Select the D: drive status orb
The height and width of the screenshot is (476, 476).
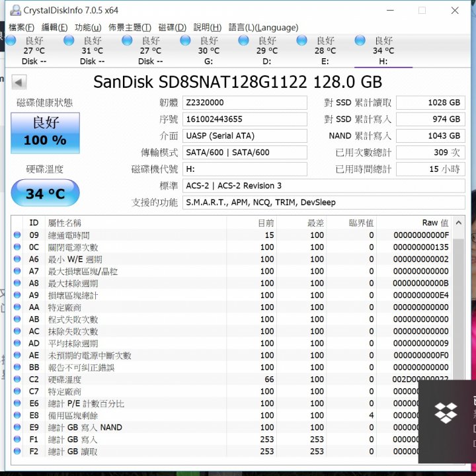click(x=243, y=40)
